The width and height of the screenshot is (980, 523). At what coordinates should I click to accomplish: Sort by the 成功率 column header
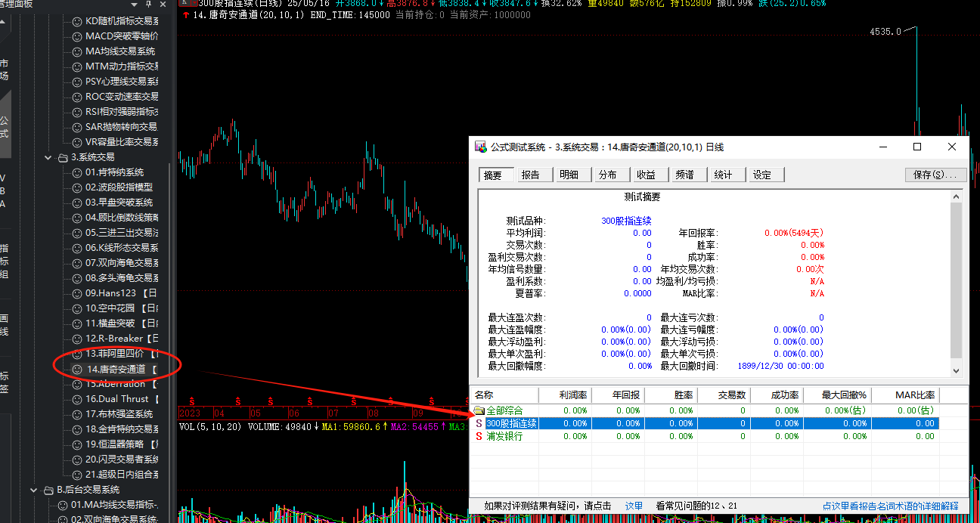coord(777,395)
